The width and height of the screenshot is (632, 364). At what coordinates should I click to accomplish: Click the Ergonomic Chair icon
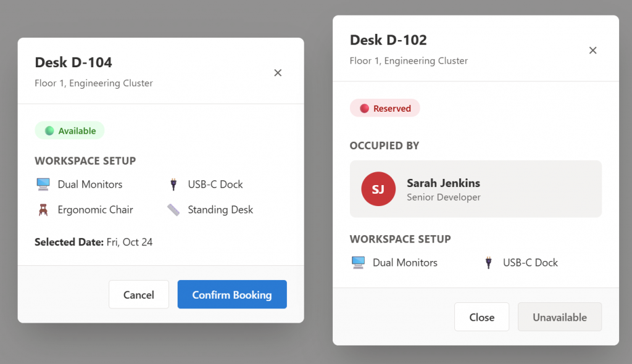tap(43, 210)
